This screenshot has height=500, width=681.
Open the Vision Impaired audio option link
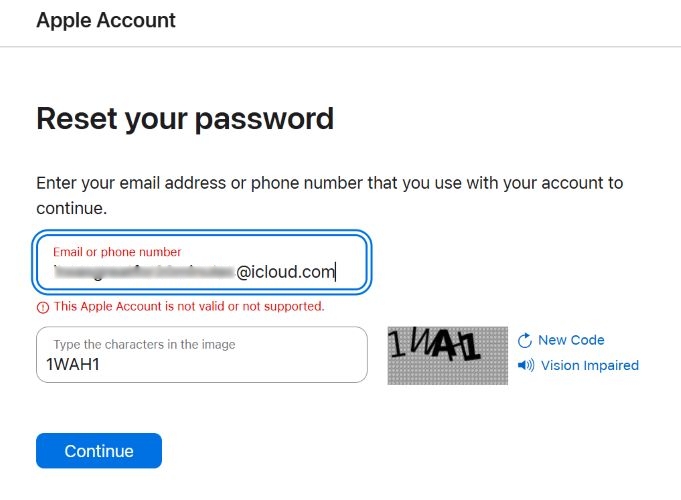tap(589, 365)
